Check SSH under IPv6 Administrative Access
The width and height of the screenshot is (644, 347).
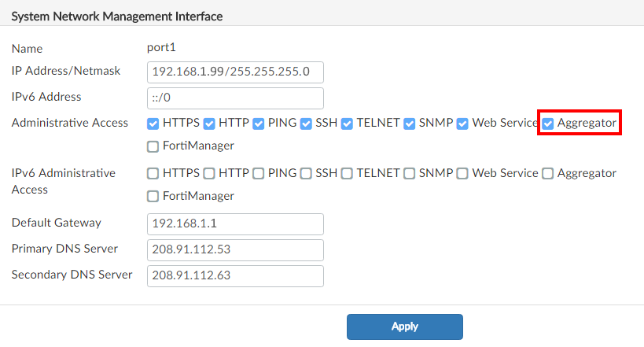click(x=306, y=173)
